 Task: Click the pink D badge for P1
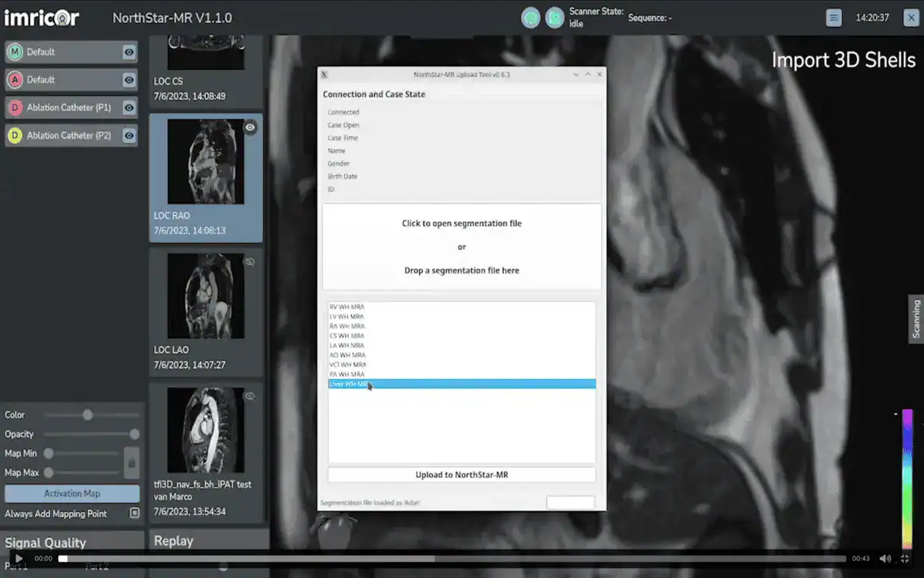pyautogui.click(x=15, y=108)
